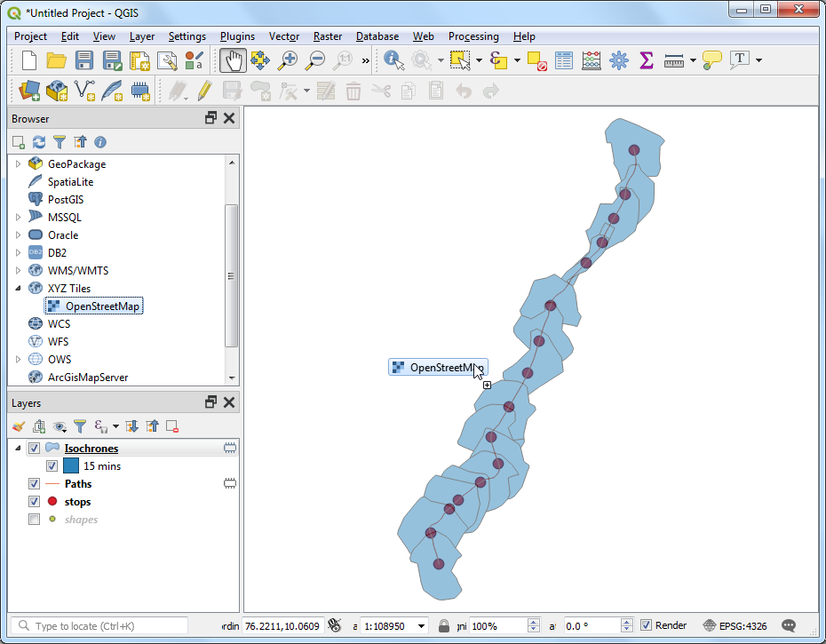Open the map scale dropdown
Screen dimensions: 826x644
pyautogui.click(x=421, y=626)
